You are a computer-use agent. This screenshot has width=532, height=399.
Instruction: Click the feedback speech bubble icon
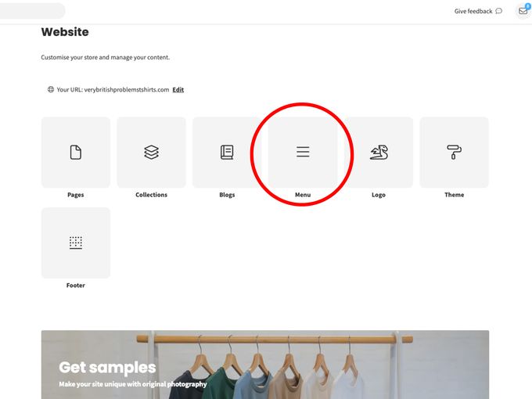(x=499, y=11)
